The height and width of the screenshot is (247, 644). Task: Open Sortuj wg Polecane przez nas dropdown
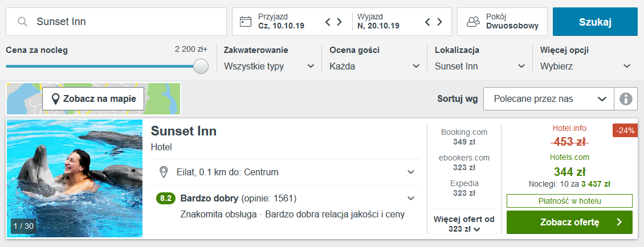tap(549, 99)
